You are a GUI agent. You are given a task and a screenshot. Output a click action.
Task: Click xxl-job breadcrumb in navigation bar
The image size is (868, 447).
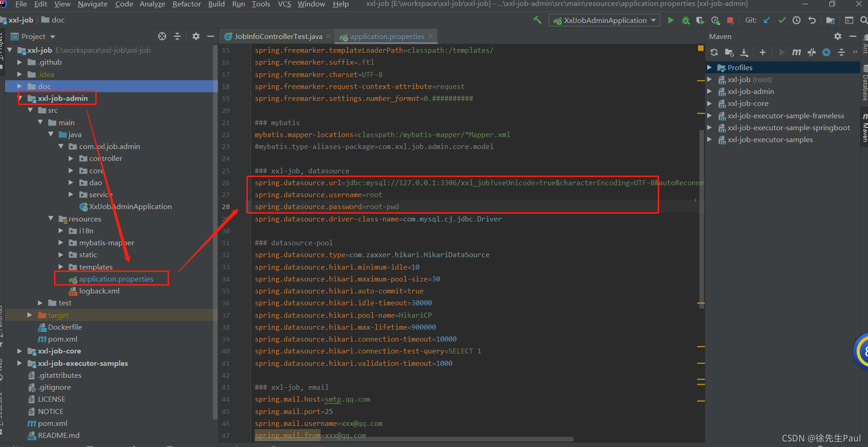click(21, 20)
